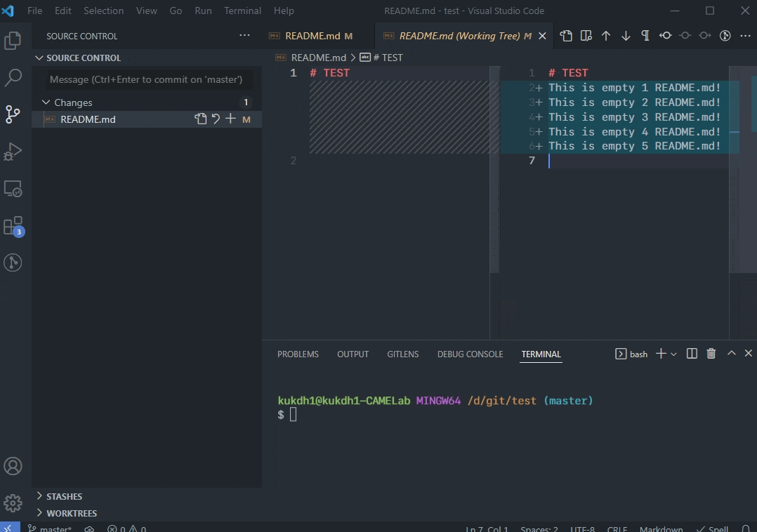757x532 pixels.
Task: Click Open File icon on README.md row
Action: click(x=200, y=119)
